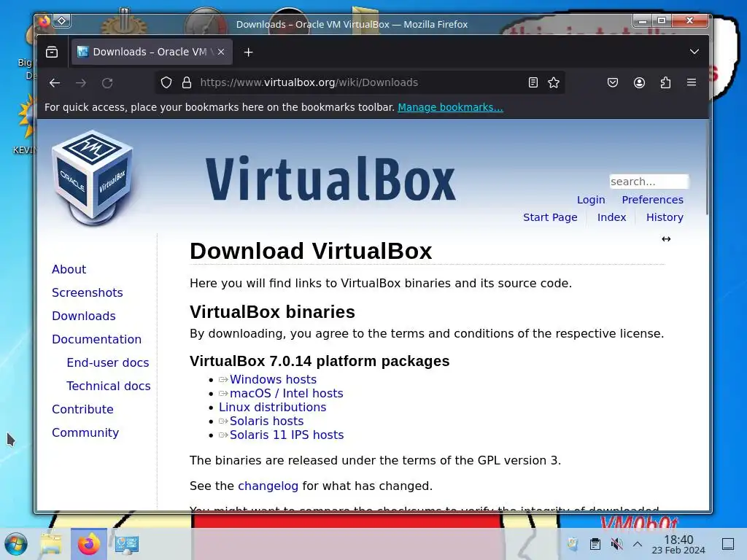Open the fourth taskbar app icon
Screen dimensions: 747x560
coord(127,544)
